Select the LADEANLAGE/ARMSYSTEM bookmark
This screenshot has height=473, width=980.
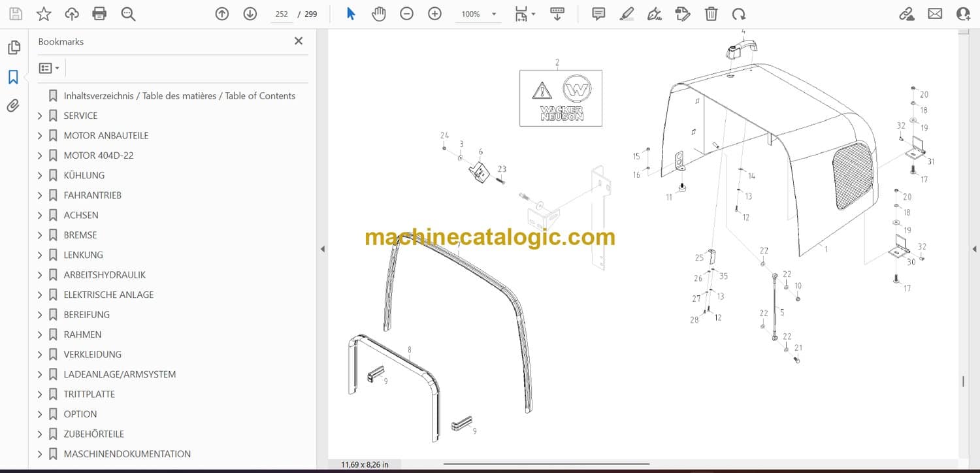point(120,374)
